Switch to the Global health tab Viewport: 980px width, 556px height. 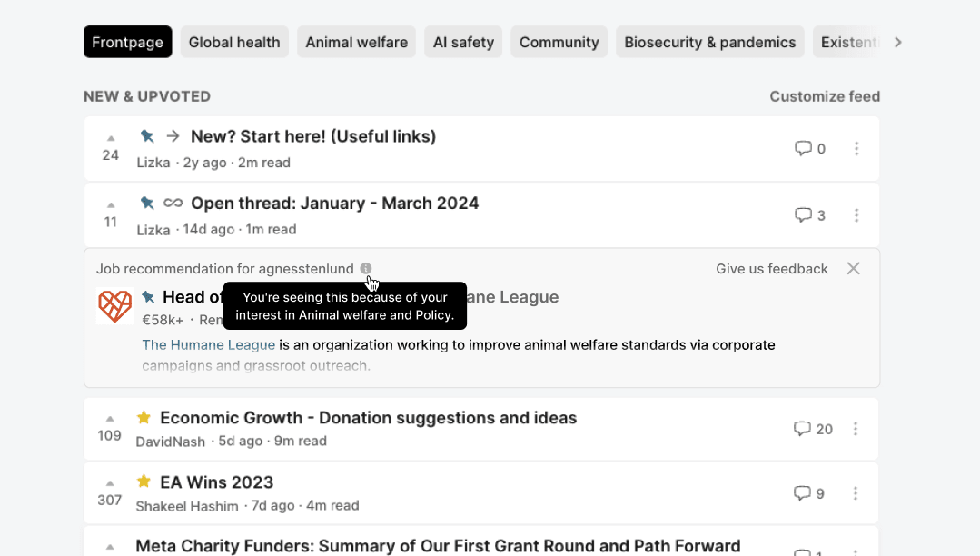pos(234,42)
